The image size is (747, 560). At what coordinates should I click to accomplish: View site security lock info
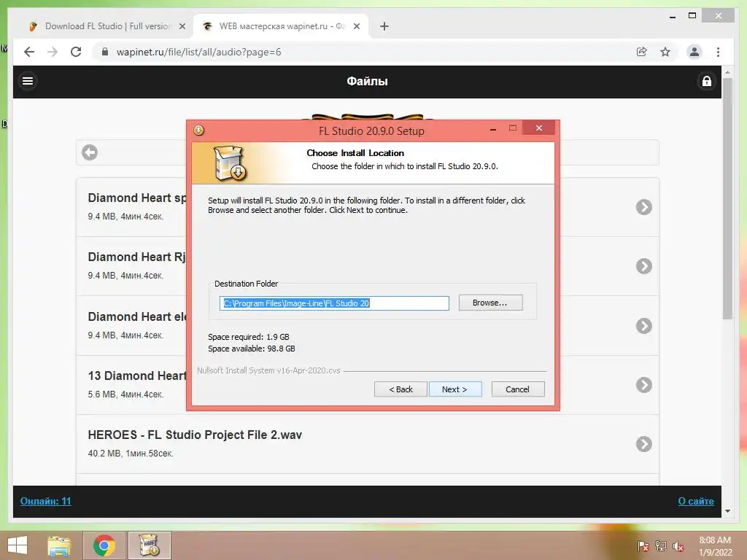point(105,52)
